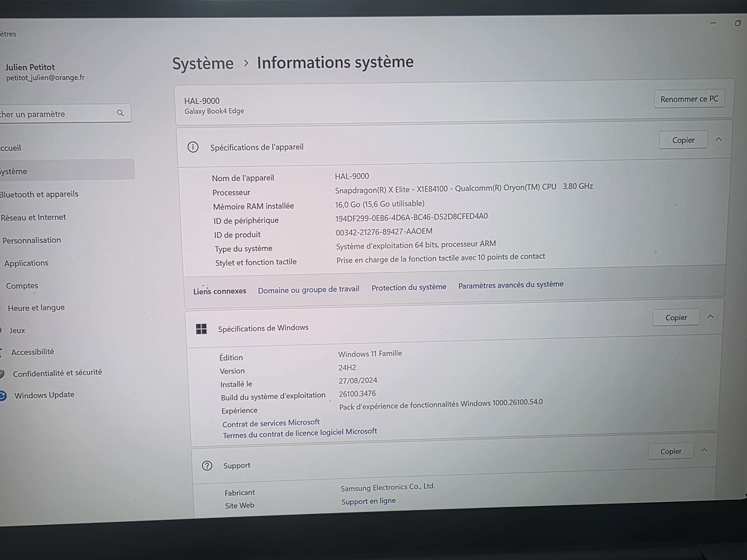Click the Confidentialité et sécurité shield icon
The width and height of the screenshot is (747, 560).
point(2,374)
